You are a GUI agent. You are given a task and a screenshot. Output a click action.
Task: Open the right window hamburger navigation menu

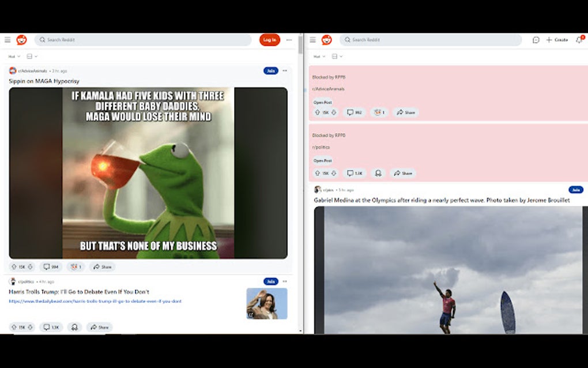point(312,40)
